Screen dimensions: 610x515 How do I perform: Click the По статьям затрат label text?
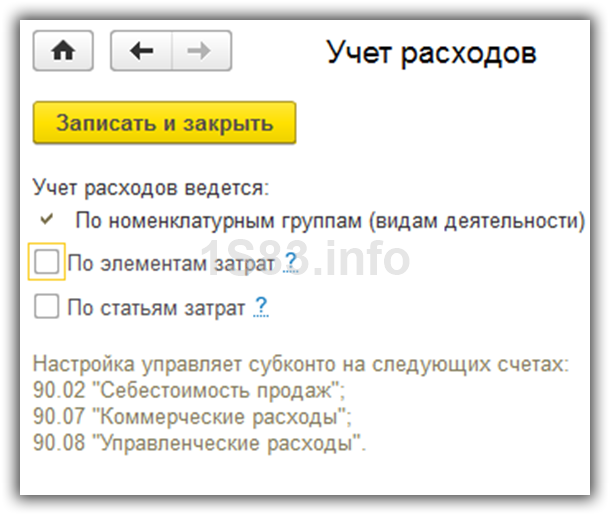click(156, 309)
